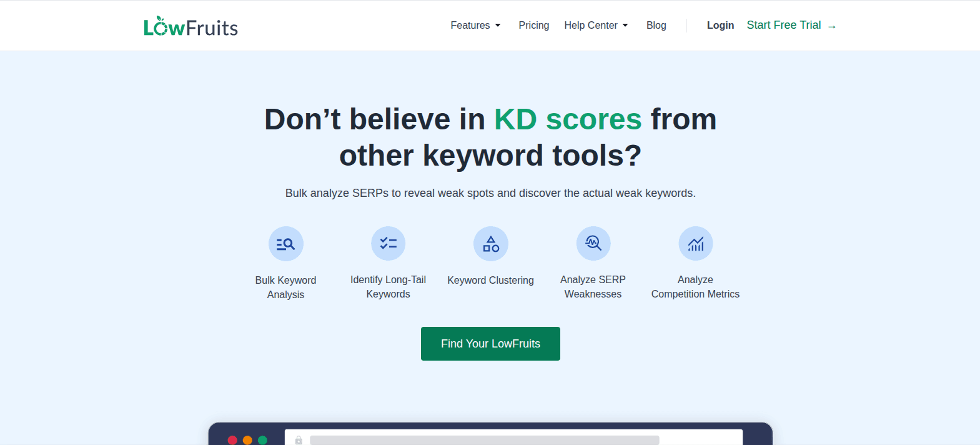980x445 pixels.
Task: Click the green "KD scores" heading text
Action: [568, 119]
